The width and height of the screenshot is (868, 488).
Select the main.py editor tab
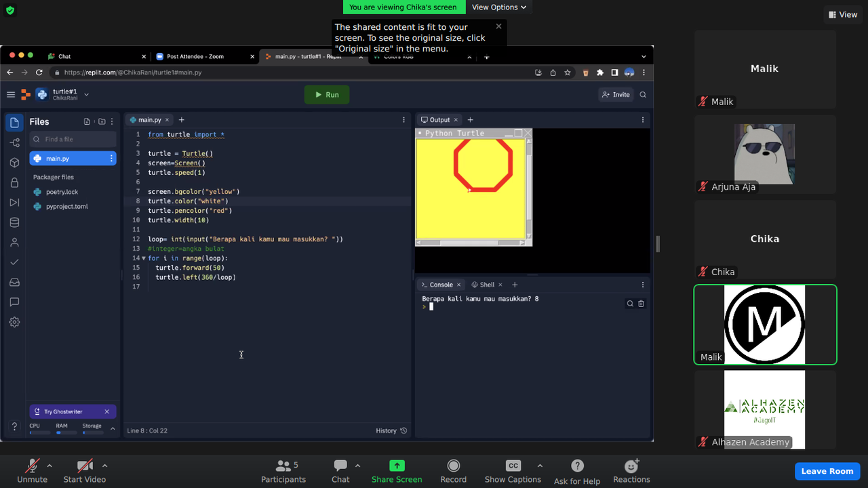click(149, 119)
